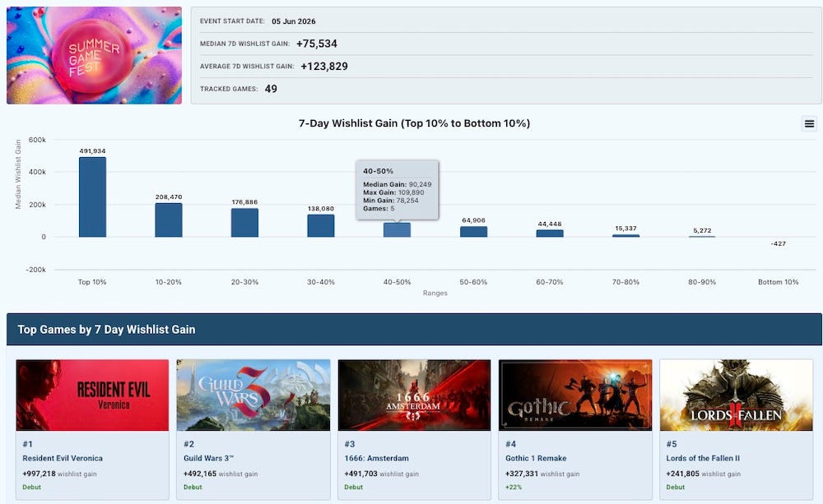
Task: Follow the Resident Evil Veronica title link
Action: (x=63, y=459)
